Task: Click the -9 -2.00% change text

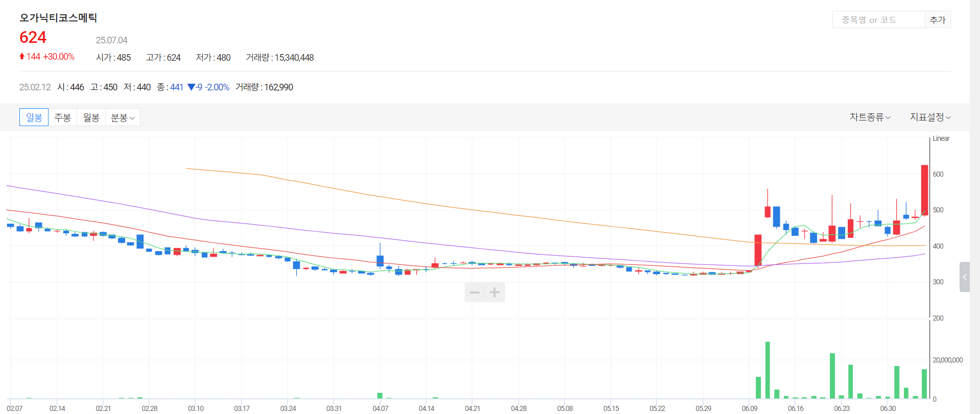Action: pyautogui.click(x=208, y=87)
